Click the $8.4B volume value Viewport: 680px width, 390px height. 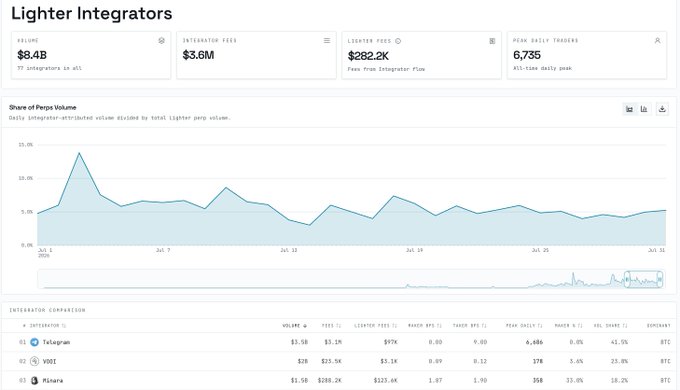[x=32, y=55]
